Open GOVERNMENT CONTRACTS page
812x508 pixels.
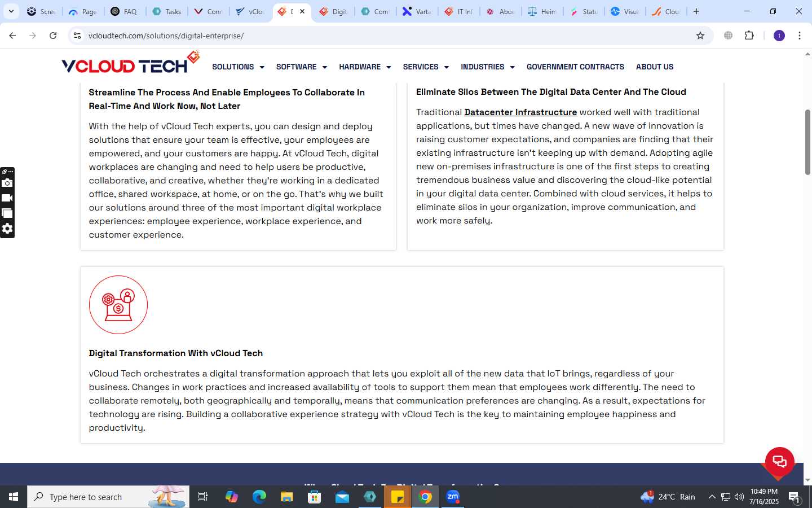(575, 67)
